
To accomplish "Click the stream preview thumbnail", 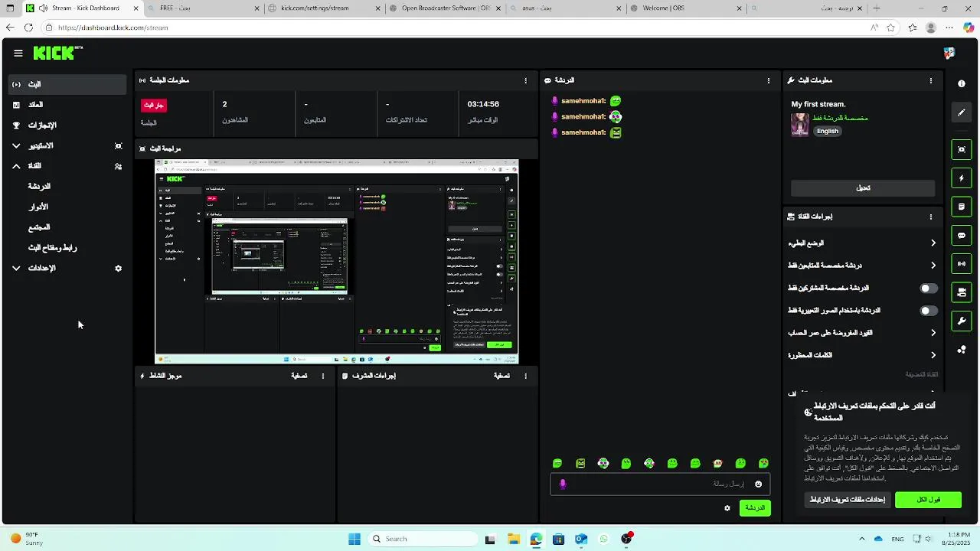I will tap(337, 262).
